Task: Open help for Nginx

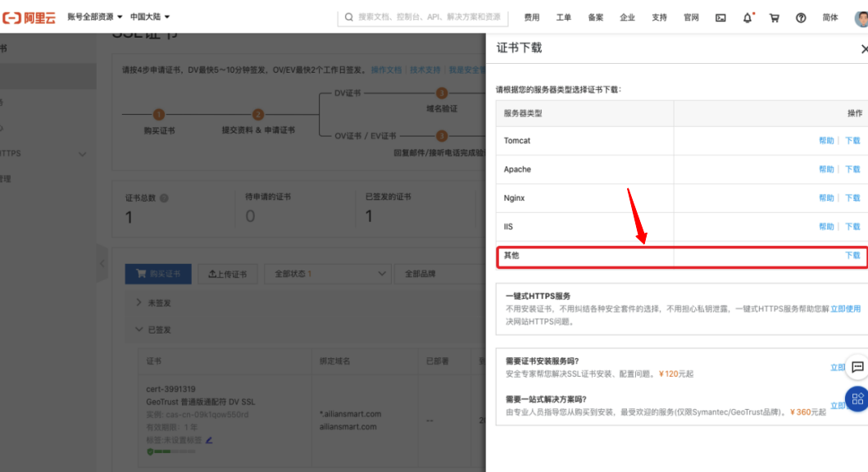Action: 826,198
